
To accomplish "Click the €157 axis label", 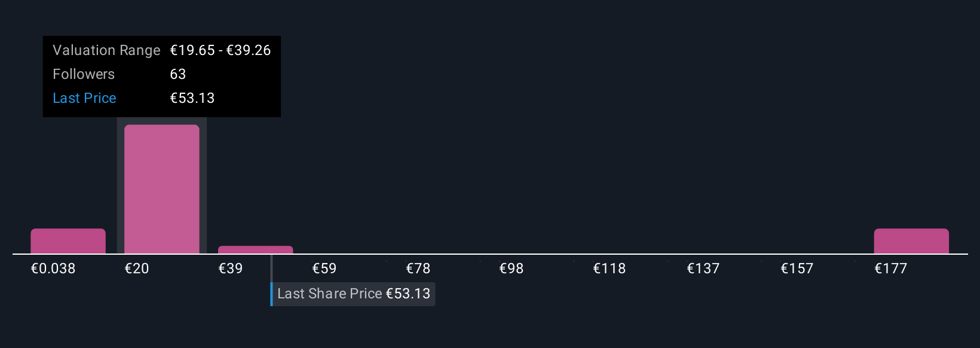I will coord(797,268).
